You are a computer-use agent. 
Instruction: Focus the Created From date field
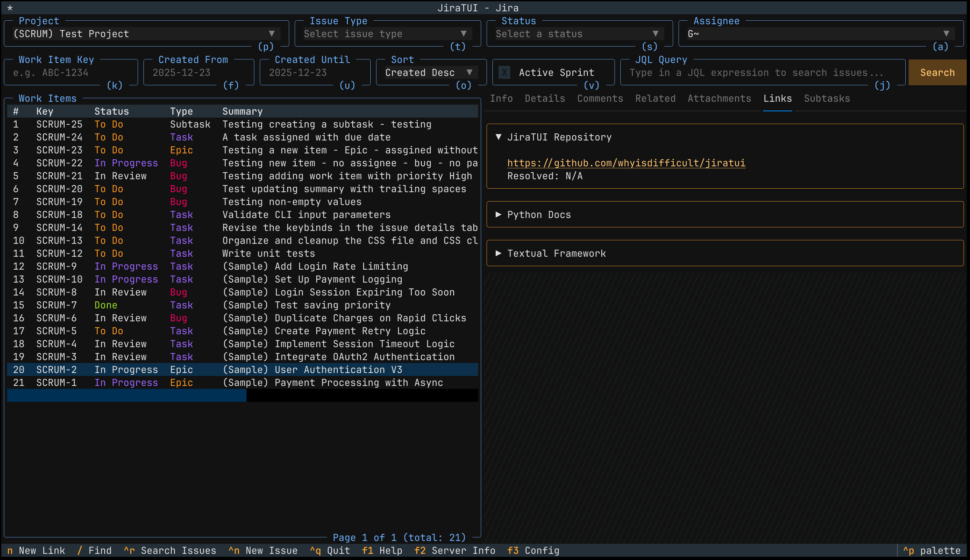click(199, 73)
